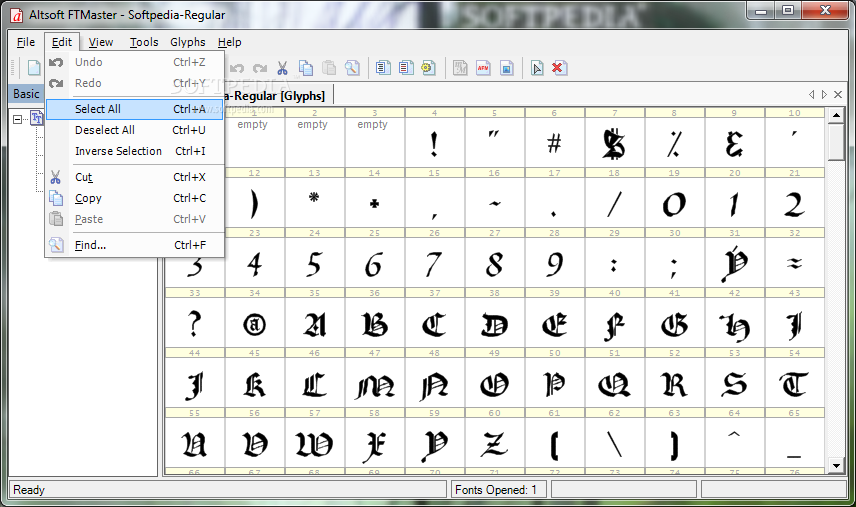
Task: Collapse the font tree node
Action: point(17,118)
